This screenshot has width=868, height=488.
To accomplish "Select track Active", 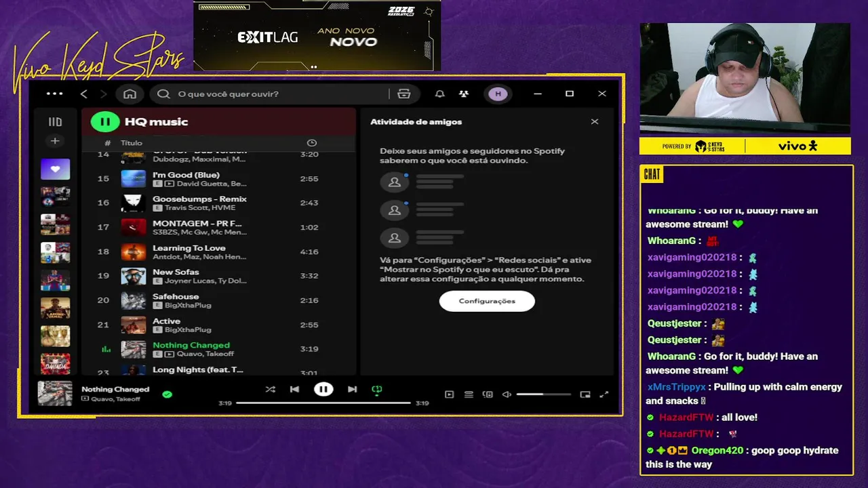I will click(x=218, y=325).
